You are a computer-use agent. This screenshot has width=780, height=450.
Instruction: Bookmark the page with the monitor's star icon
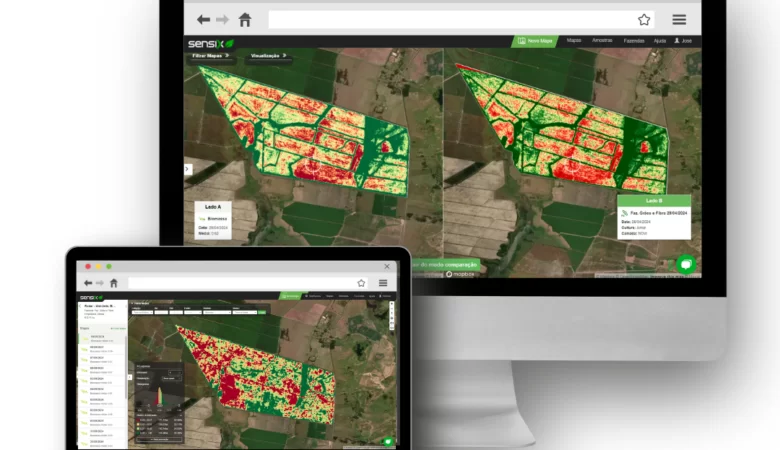click(644, 19)
